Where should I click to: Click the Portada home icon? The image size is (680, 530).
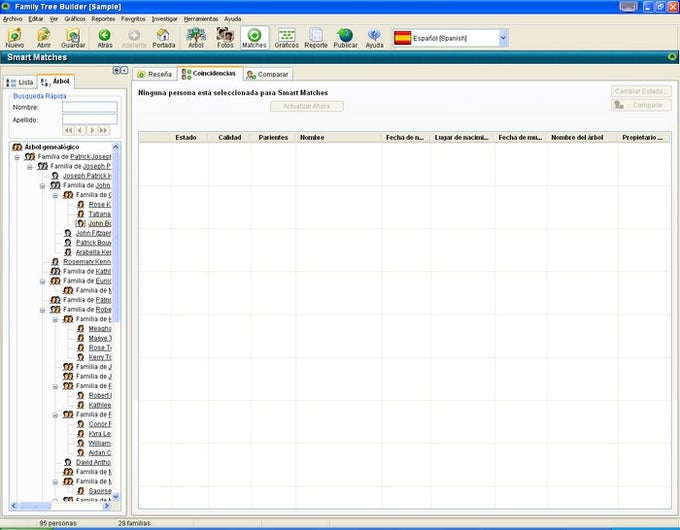(163, 37)
